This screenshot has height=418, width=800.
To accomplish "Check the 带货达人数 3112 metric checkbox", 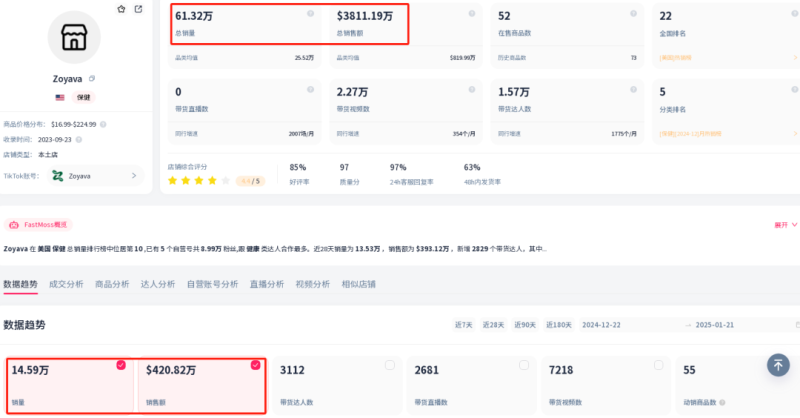I will [x=389, y=365].
